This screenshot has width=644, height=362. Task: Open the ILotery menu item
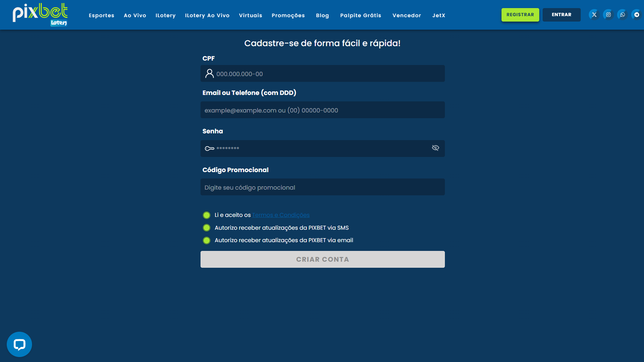pyautogui.click(x=166, y=15)
